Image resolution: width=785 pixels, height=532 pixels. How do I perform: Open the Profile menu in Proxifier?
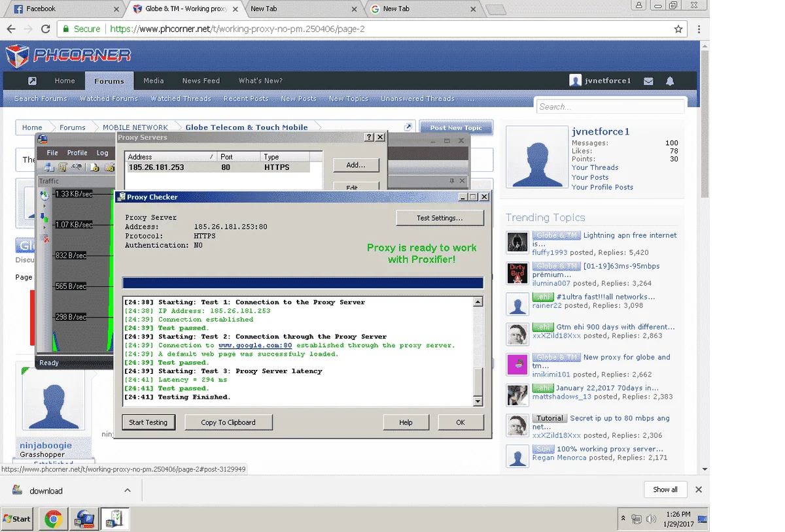coord(77,153)
